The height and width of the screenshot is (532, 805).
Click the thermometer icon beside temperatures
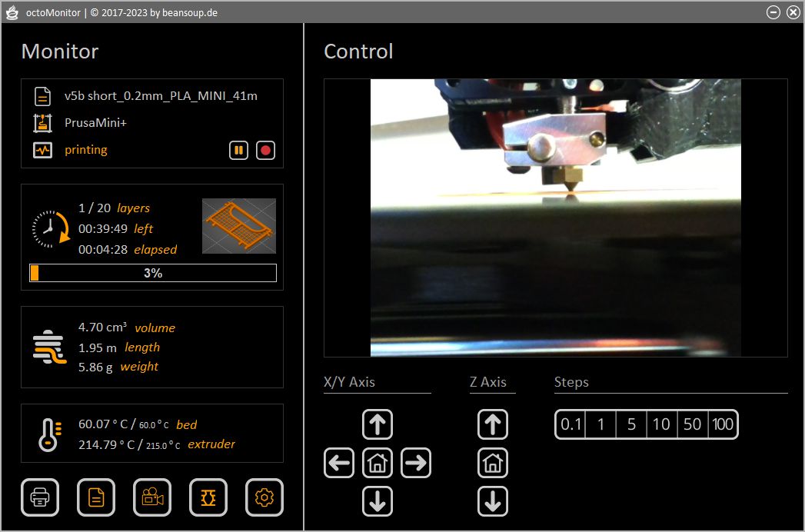(48, 433)
